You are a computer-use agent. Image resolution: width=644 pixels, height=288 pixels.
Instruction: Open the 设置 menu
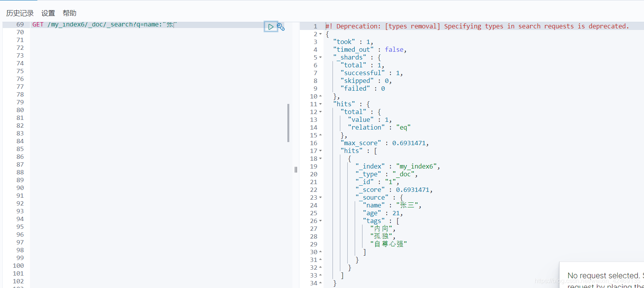click(48, 13)
